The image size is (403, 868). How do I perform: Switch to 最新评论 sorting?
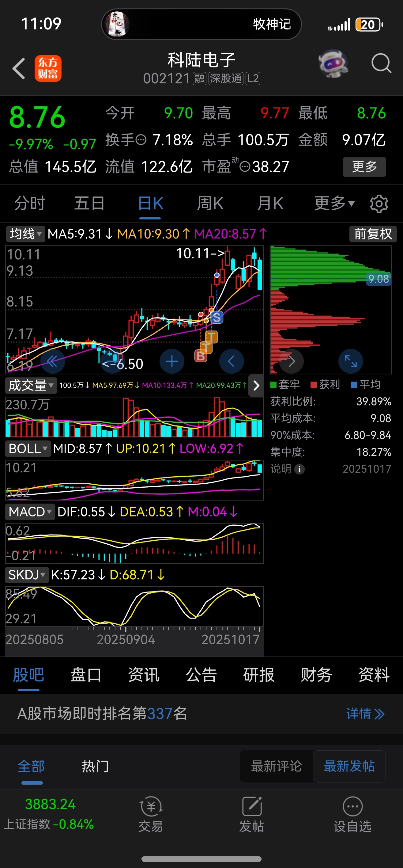[276, 766]
